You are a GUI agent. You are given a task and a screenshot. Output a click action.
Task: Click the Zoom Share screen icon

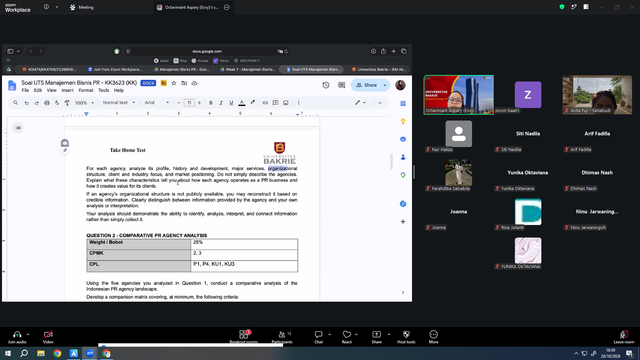pos(376,334)
